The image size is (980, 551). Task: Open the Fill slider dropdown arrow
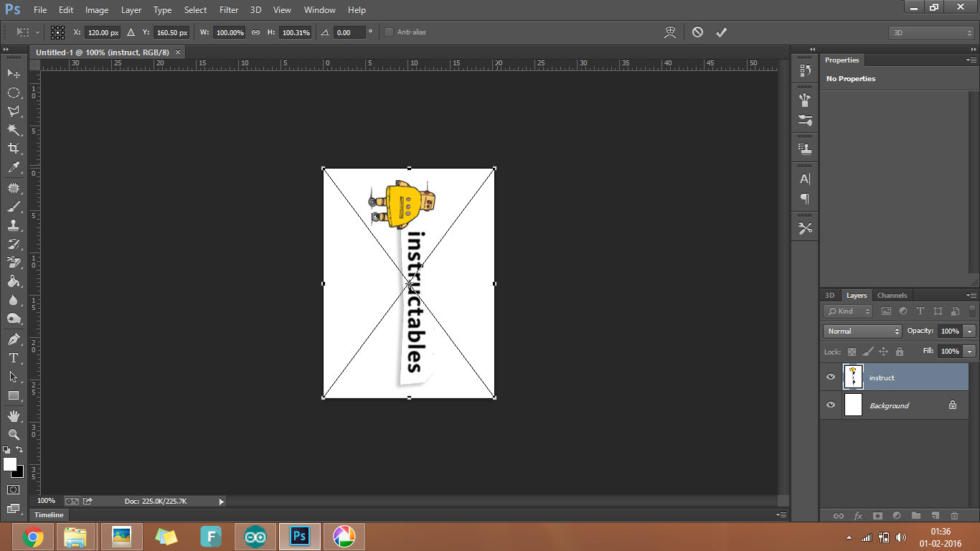point(970,351)
